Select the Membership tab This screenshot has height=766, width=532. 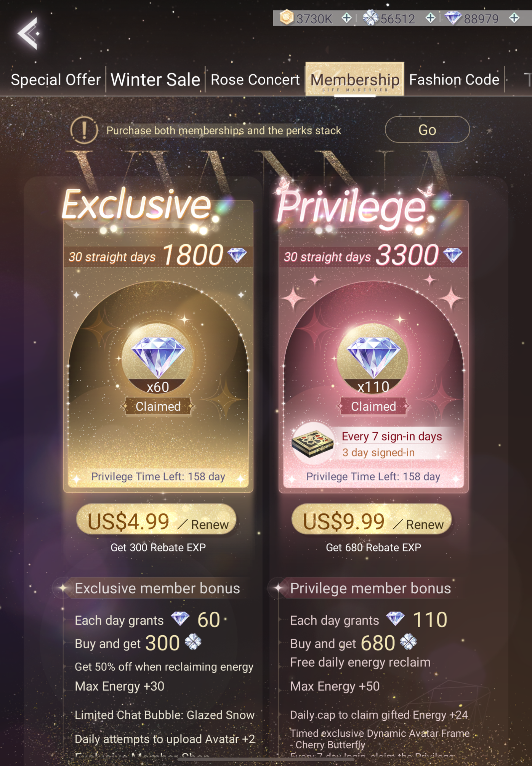coord(355,80)
